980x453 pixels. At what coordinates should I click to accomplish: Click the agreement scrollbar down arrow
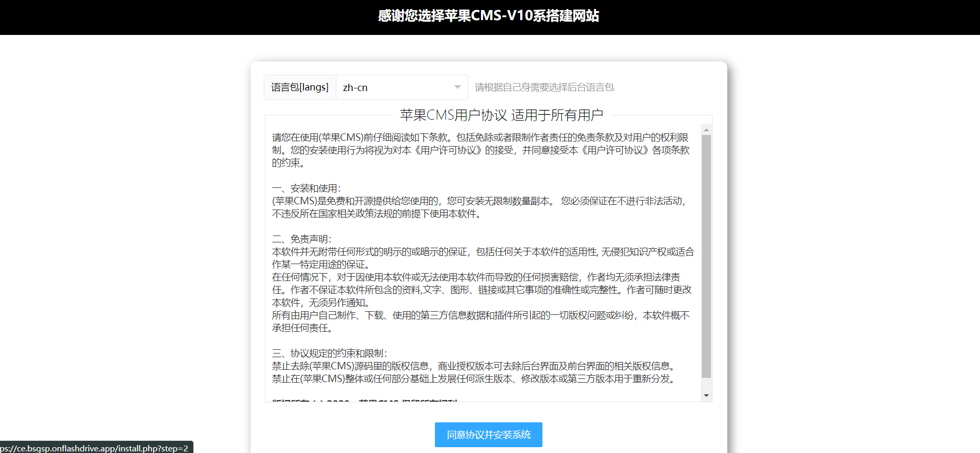tap(706, 395)
